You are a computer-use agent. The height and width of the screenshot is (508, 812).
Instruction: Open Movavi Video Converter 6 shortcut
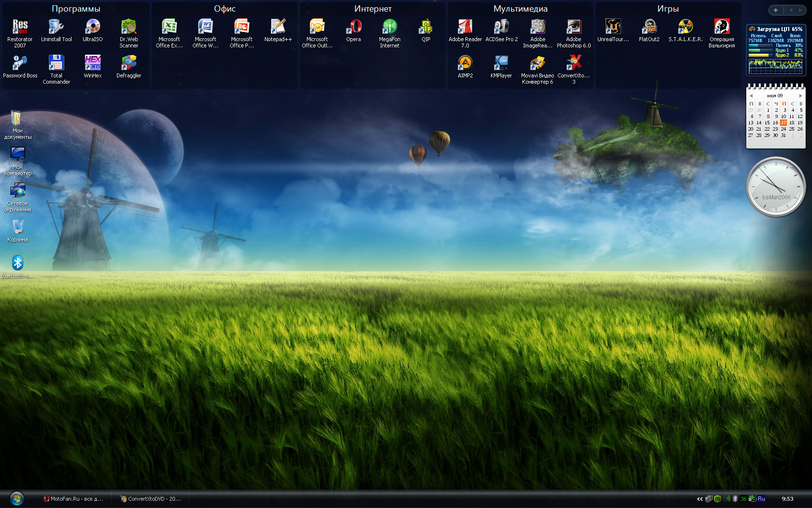[x=537, y=69]
